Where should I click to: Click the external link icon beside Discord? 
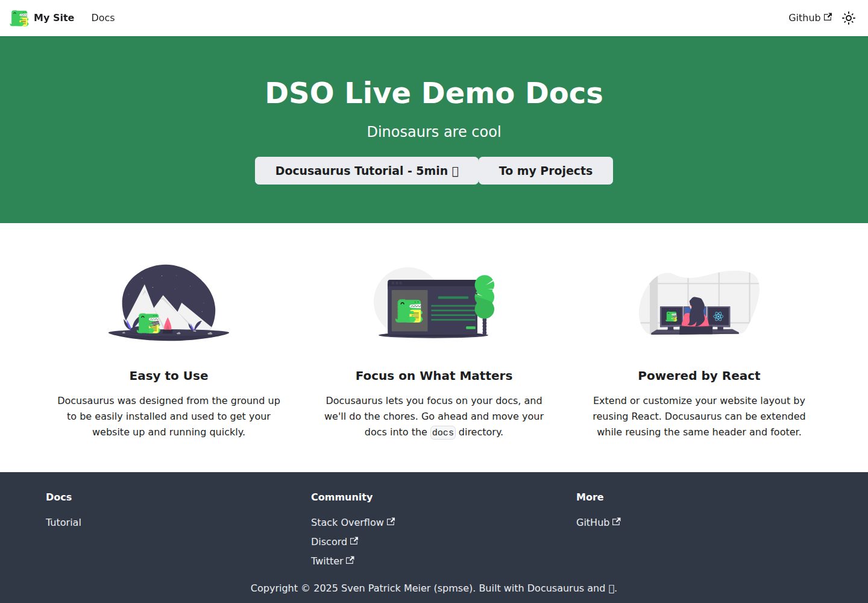[354, 541]
